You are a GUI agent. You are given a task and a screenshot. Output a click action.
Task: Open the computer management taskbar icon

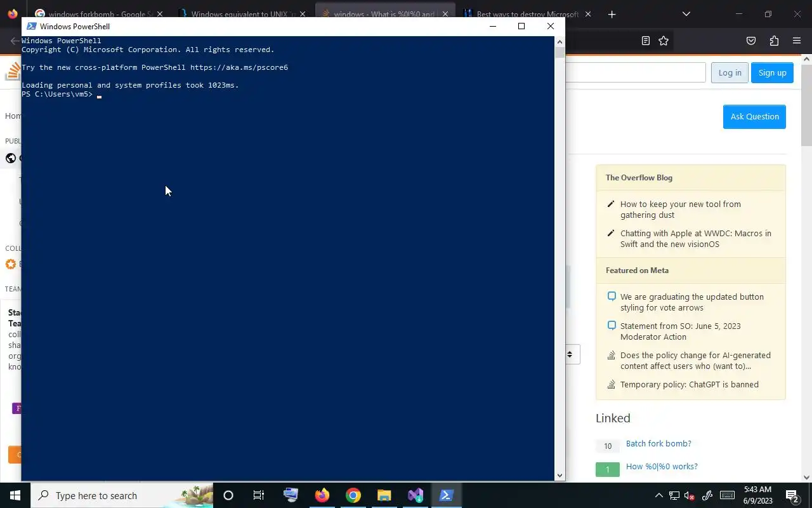point(291,495)
